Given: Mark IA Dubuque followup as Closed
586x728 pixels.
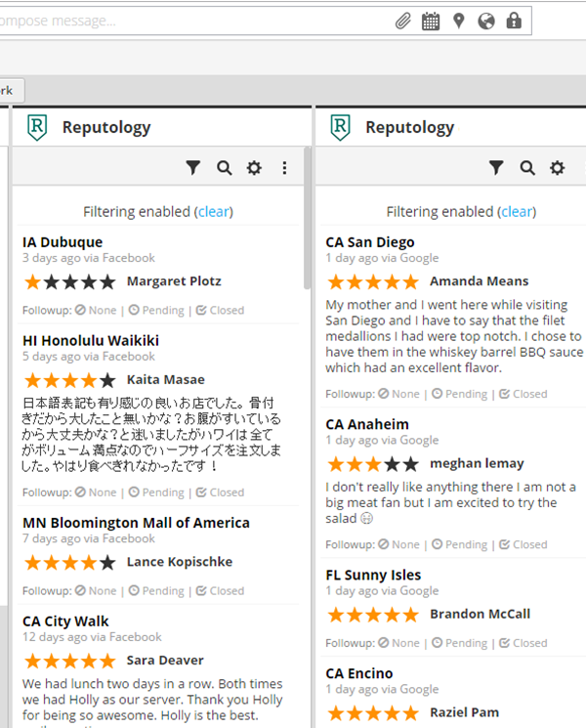Looking at the screenshot, I should tap(220, 310).
